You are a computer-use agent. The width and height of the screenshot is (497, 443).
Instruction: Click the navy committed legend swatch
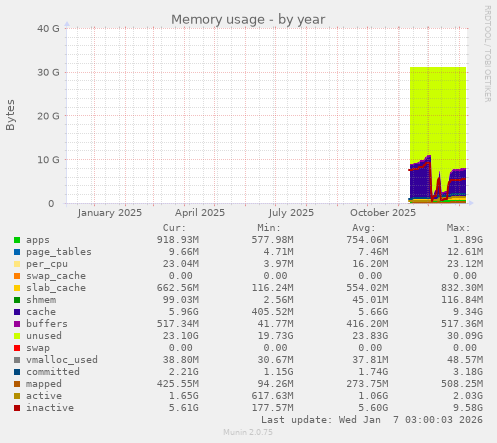click(x=17, y=372)
